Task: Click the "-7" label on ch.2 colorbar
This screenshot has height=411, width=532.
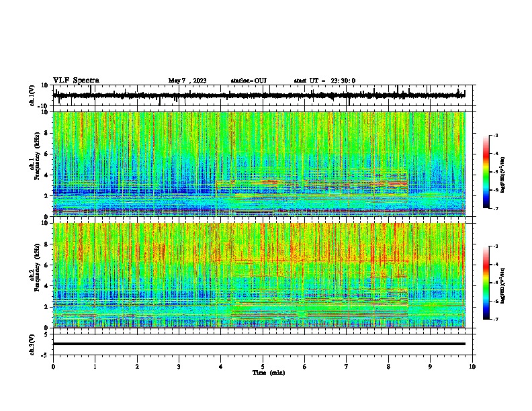Action: [x=496, y=319]
